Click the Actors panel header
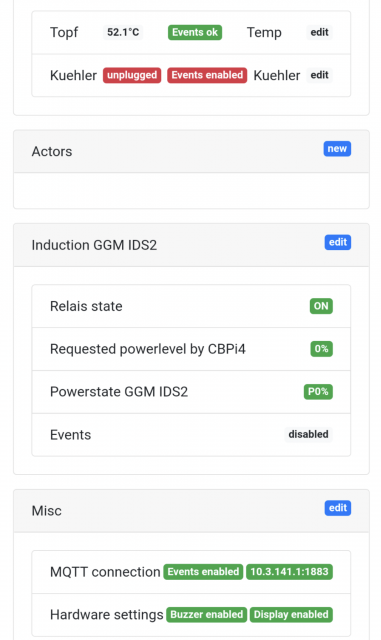 pos(191,151)
